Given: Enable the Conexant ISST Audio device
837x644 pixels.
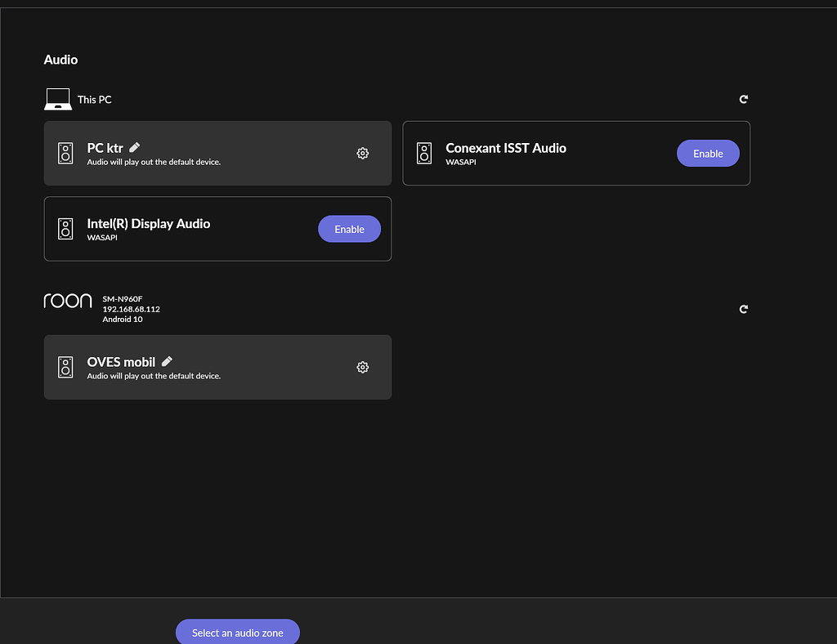Looking at the screenshot, I should point(708,153).
